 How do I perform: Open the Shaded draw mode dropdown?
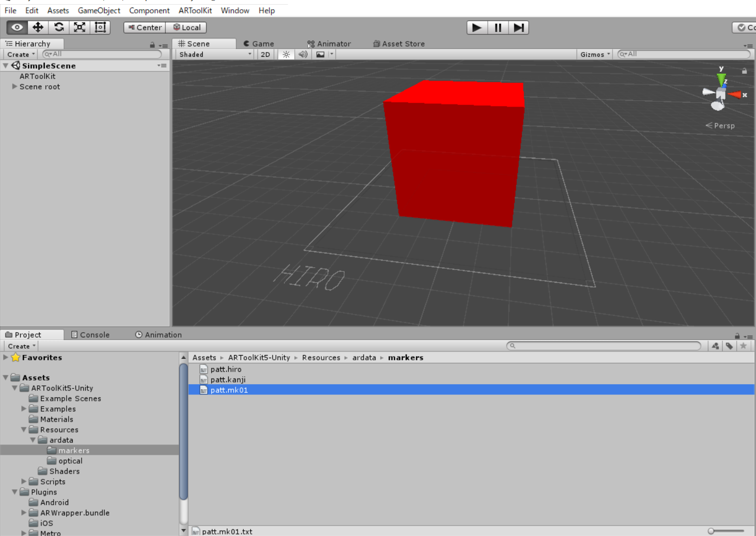215,55
